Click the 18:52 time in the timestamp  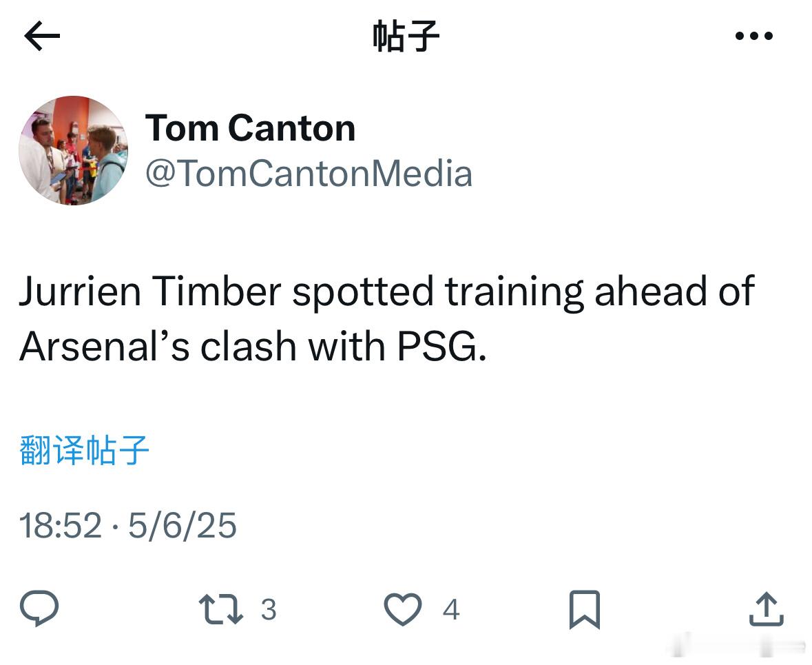point(60,526)
